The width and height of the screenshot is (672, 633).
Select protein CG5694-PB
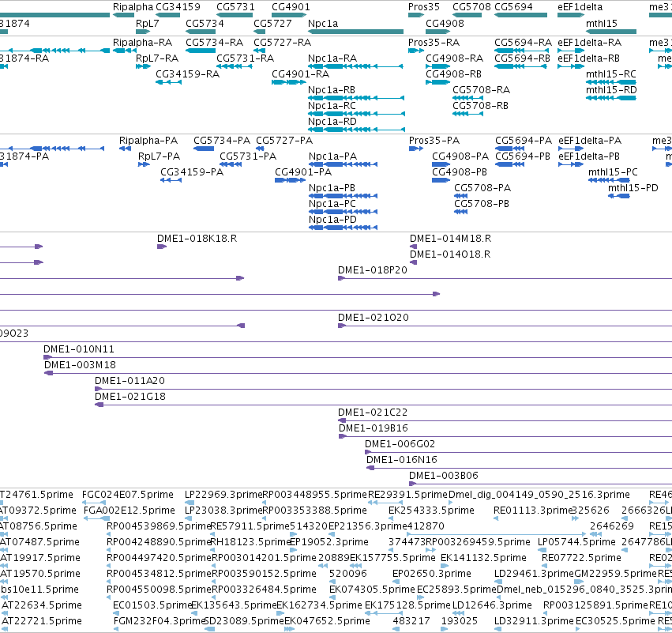pyautogui.click(x=523, y=156)
